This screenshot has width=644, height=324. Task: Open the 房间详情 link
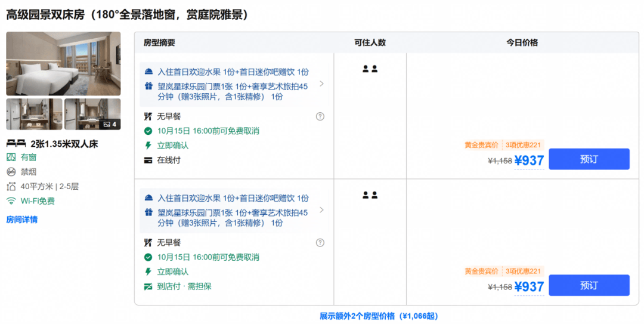click(x=22, y=220)
